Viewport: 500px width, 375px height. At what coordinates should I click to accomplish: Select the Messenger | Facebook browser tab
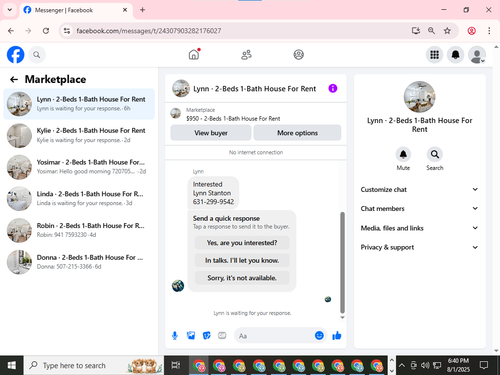pyautogui.click(x=76, y=10)
